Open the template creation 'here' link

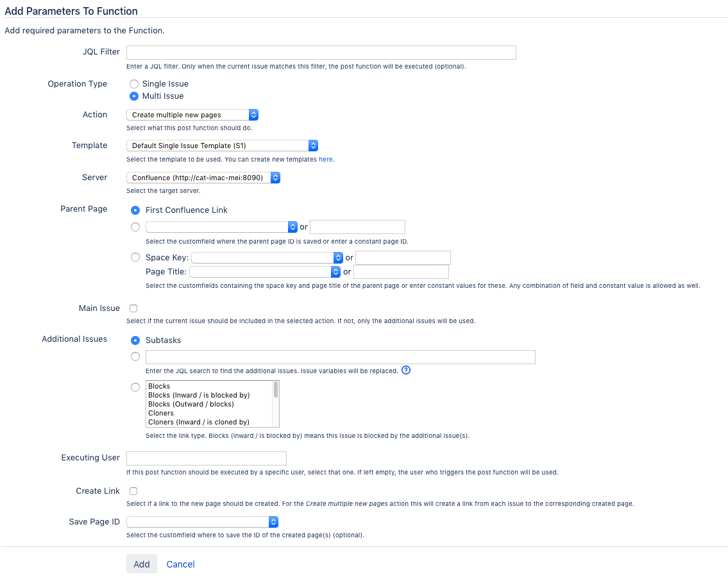tap(326, 159)
